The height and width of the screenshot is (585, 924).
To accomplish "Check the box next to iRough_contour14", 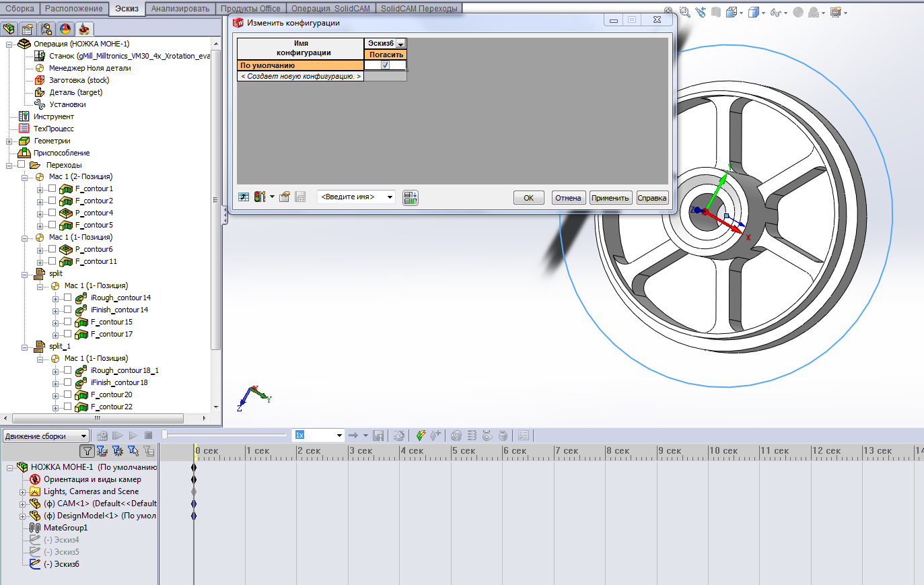I will tap(67, 298).
